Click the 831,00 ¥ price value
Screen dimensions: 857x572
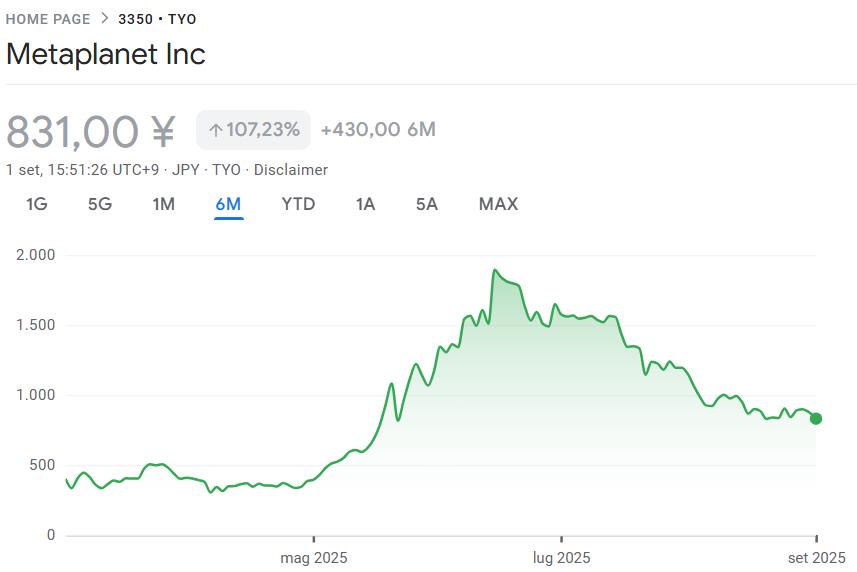click(91, 131)
